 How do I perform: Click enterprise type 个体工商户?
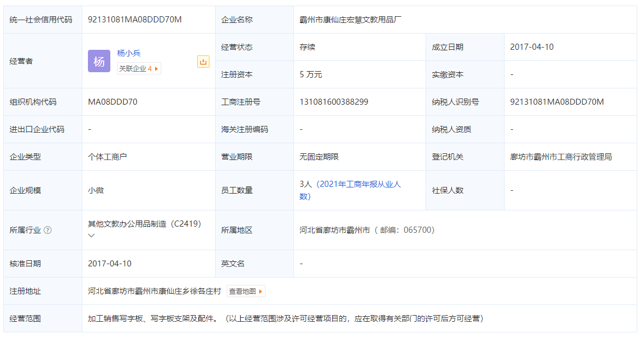click(107, 157)
